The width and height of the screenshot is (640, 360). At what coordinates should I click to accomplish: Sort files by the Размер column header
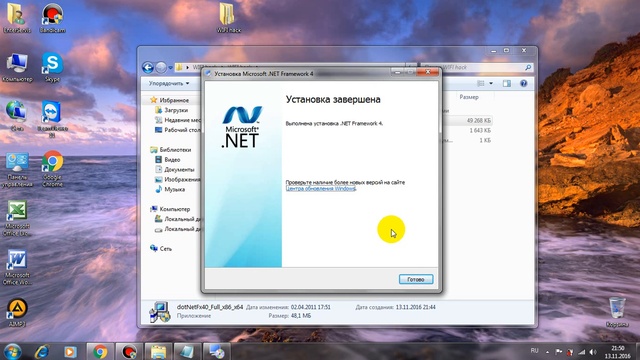point(469,97)
